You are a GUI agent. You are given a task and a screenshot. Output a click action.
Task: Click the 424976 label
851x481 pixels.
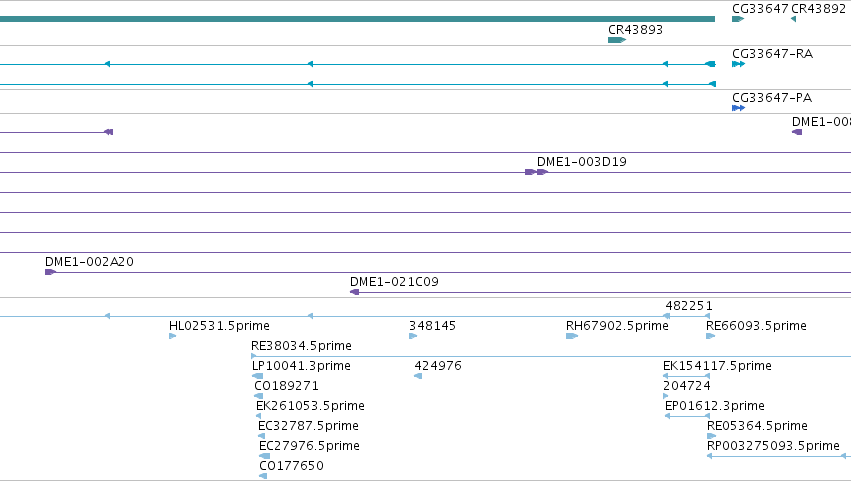(438, 366)
